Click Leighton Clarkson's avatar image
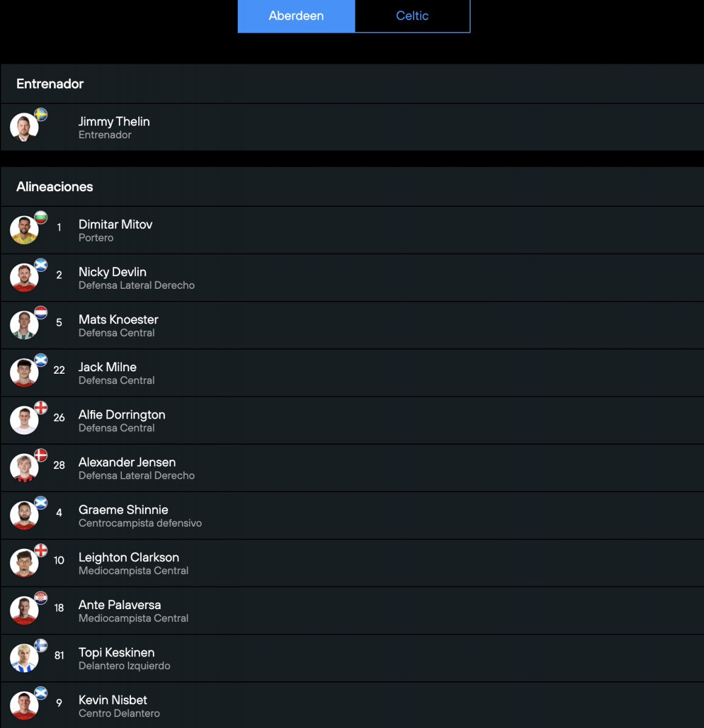The width and height of the screenshot is (704, 728). pos(24,564)
